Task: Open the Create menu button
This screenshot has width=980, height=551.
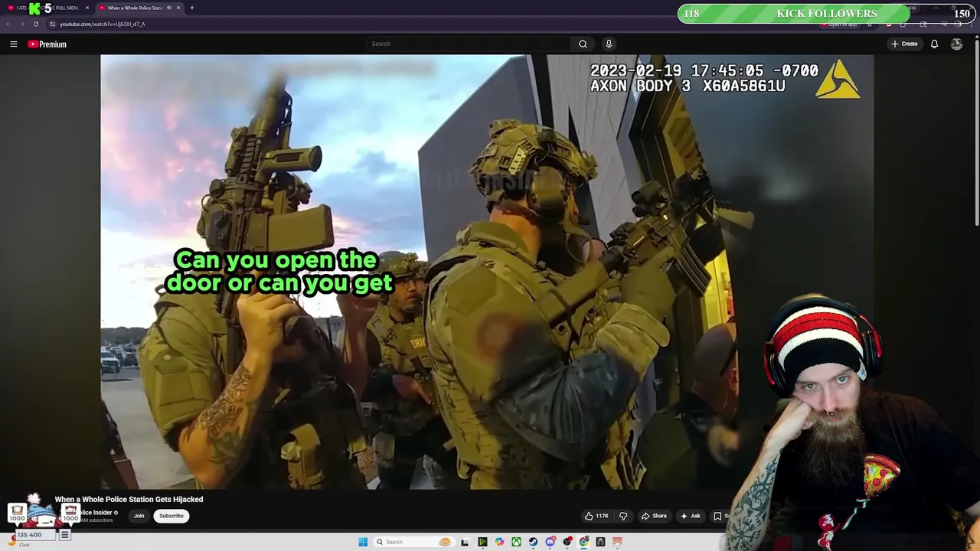Action: (x=904, y=44)
